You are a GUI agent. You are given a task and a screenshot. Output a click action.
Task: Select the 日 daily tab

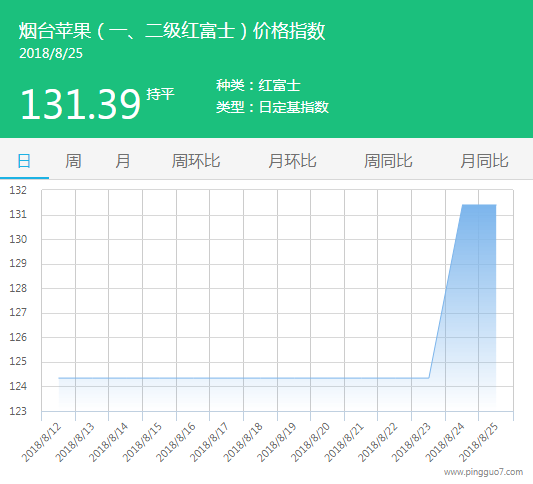pyautogui.click(x=24, y=161)
